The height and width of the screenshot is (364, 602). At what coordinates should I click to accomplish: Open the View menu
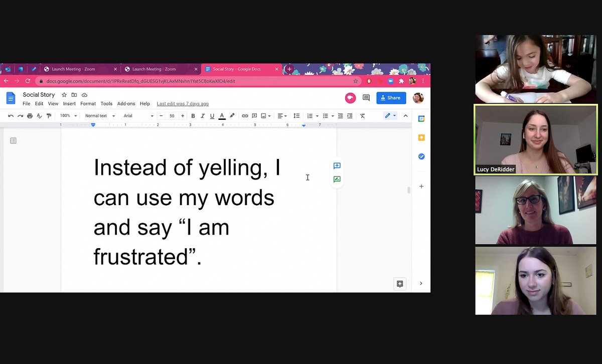tap(53, 104)
